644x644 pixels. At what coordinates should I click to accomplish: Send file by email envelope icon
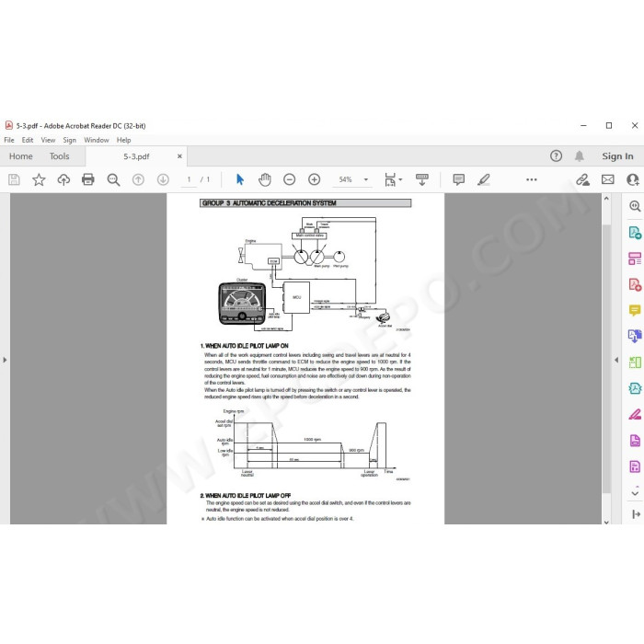(x=608, y=179)
